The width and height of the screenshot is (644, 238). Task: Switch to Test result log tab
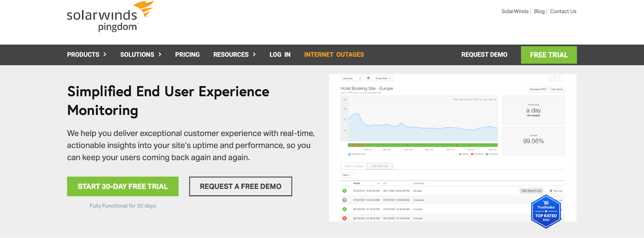(380, 166)
